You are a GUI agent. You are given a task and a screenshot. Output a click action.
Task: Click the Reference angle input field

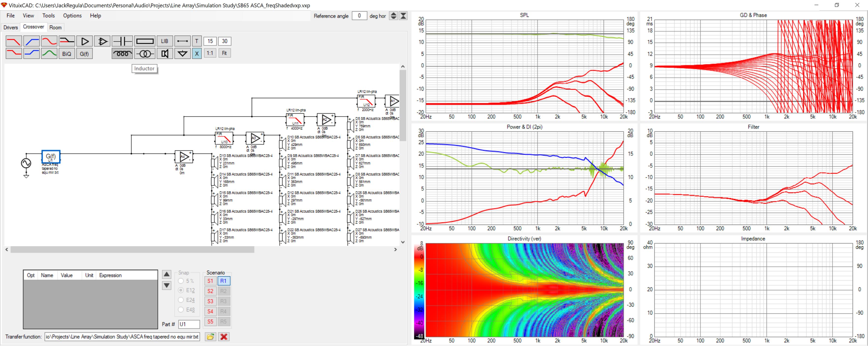359,16
